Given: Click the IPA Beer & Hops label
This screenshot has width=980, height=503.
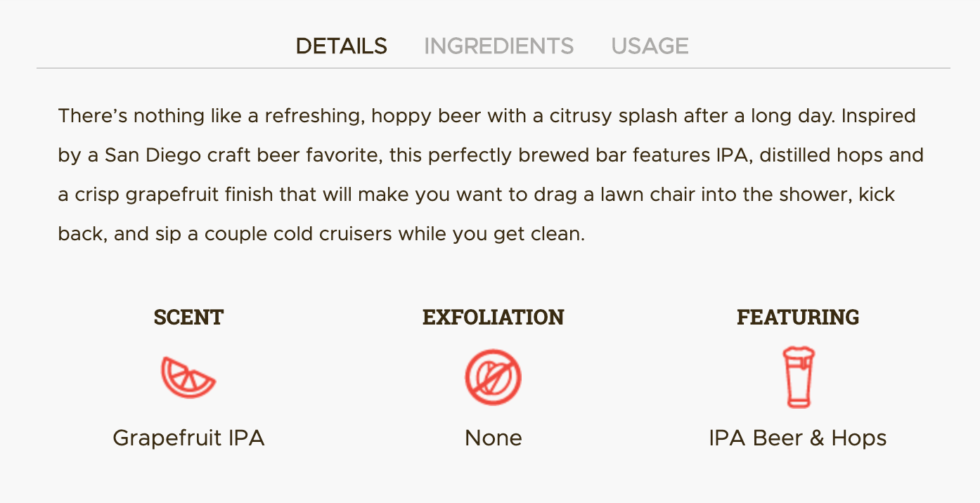Looking at the screenshot, I should 797,438.
